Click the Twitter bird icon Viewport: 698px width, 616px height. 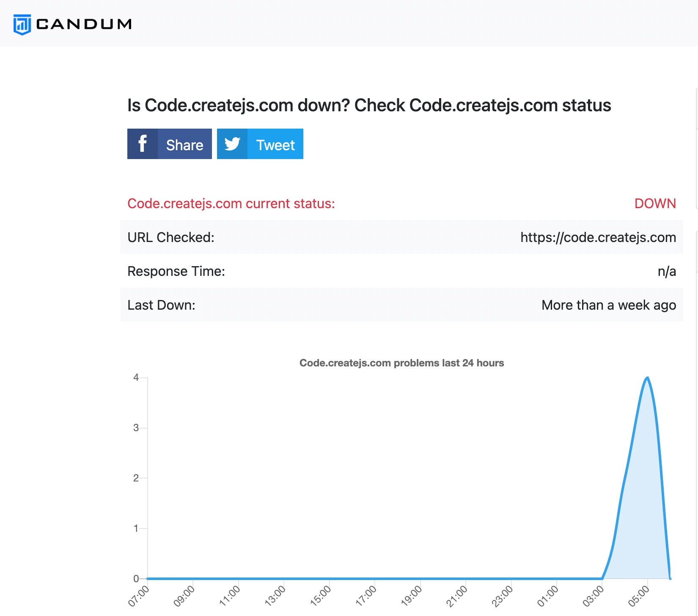[232, 144]
